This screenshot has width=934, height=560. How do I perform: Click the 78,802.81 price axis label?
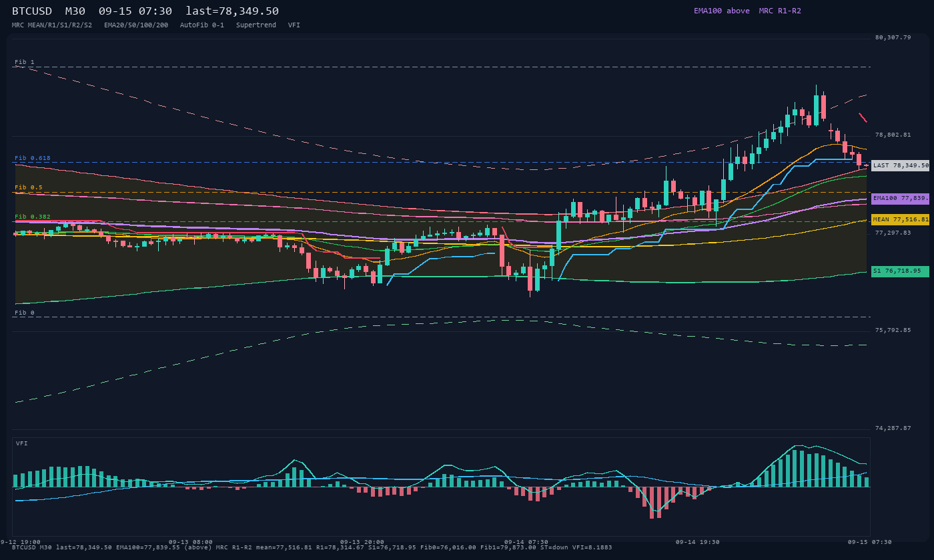(x=893, y=135)
